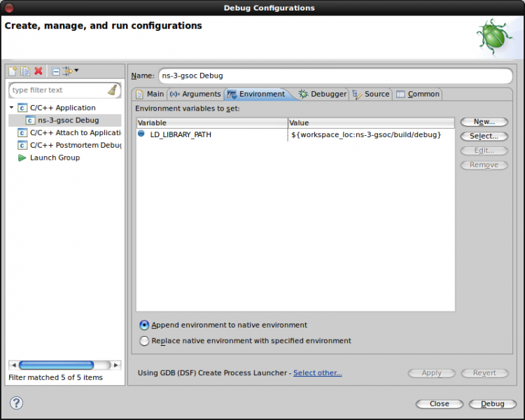
Task: Click the Value column header
Action: point(371,123)
